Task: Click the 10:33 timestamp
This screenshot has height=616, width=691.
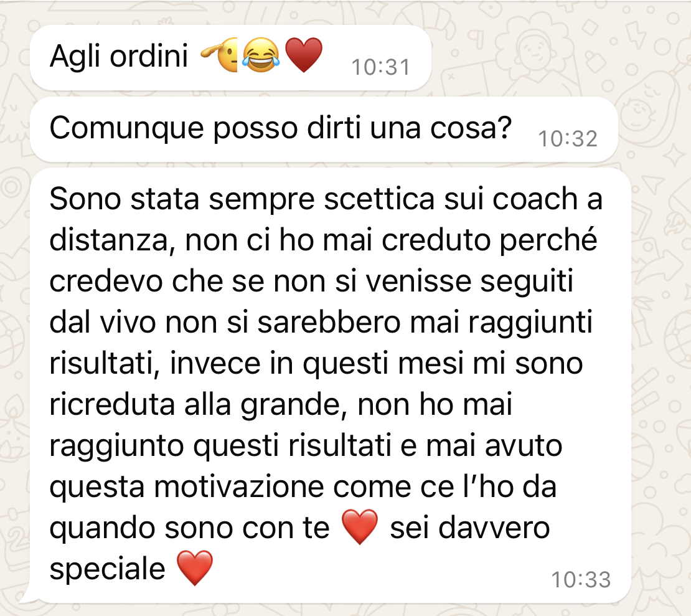Action: pyautogui.click(x=581, y=579)
